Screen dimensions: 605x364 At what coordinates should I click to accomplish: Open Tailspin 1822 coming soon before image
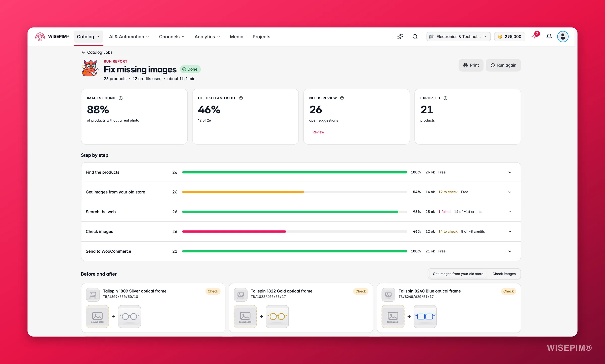245,317
